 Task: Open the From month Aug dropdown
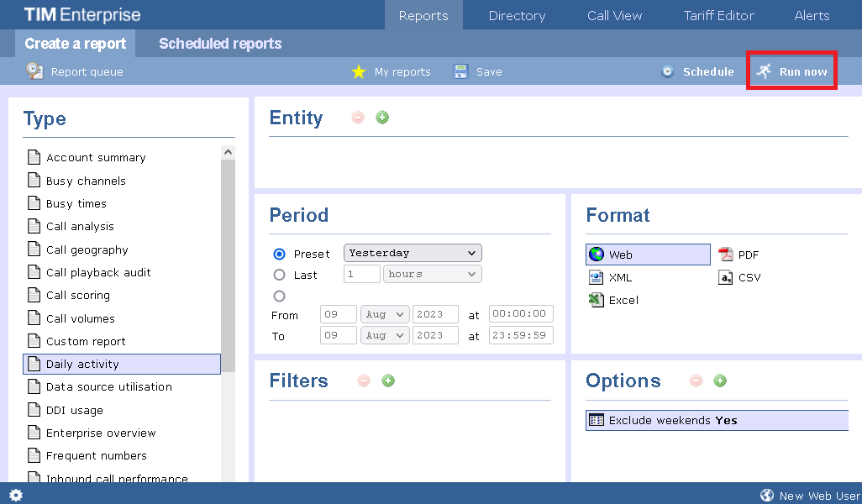(384, 314)
